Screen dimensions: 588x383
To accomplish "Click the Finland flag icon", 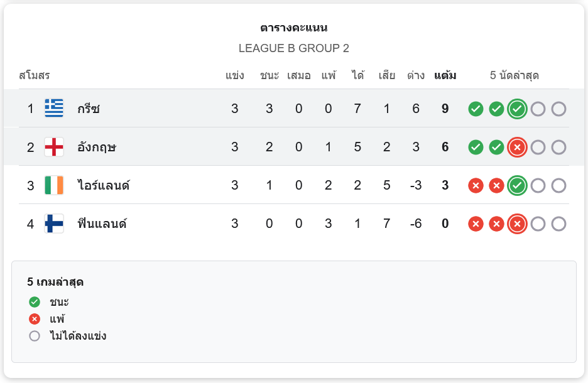I will tap(54, 224).
